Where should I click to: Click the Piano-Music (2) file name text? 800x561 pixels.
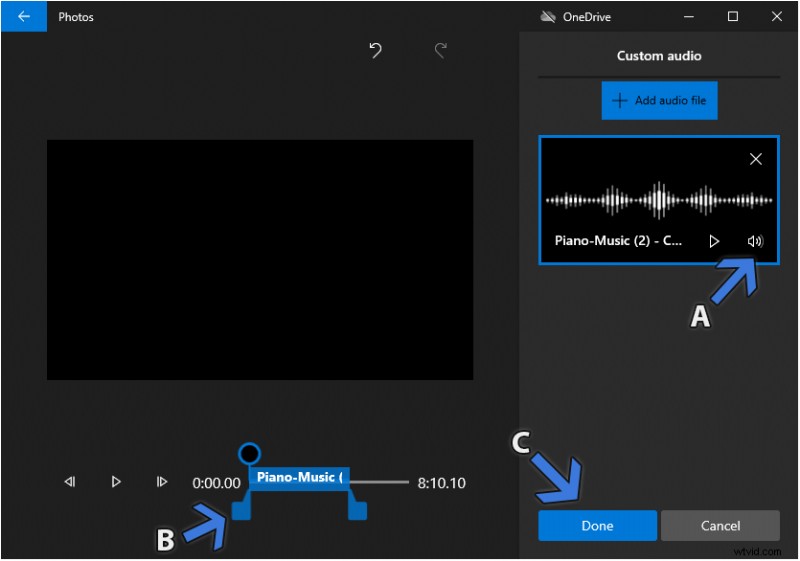tap(618, 241)
